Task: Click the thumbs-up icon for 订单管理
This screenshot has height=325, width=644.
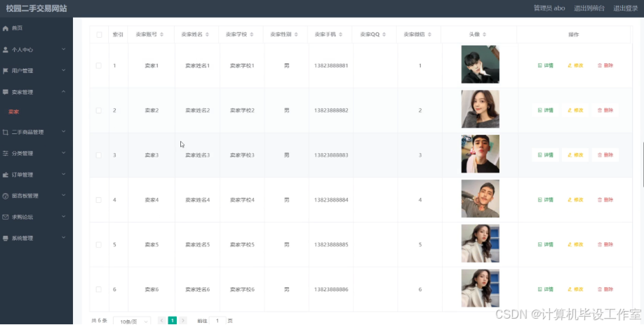Action: (6, 175)
